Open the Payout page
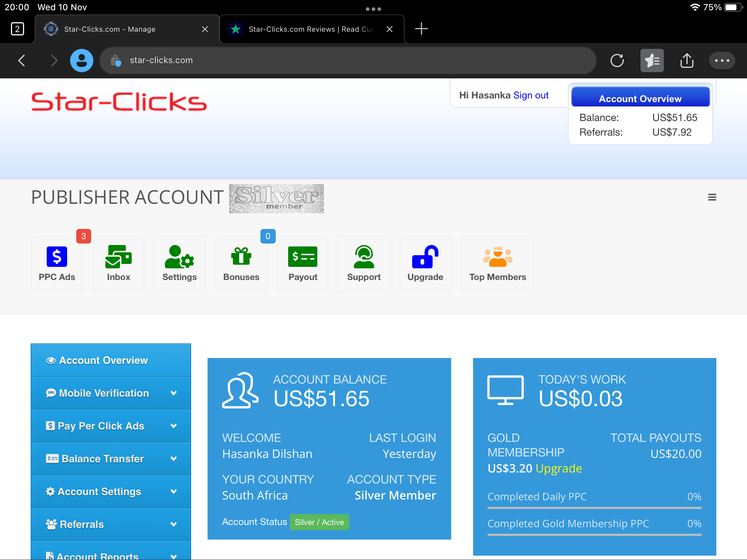The width and height of the screenshot is (747, 560). pos(303,263)
